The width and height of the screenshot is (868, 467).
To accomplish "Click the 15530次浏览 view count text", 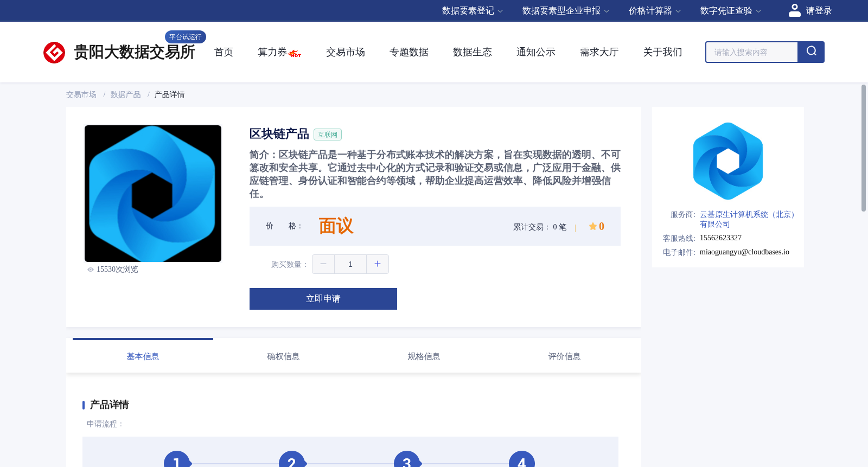I will pos(117,270).
